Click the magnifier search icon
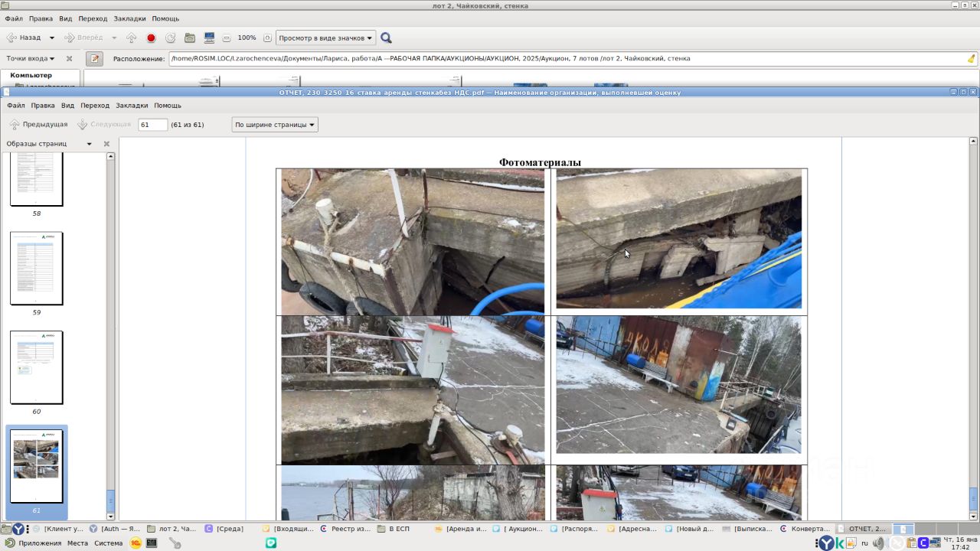 point(386,37)
